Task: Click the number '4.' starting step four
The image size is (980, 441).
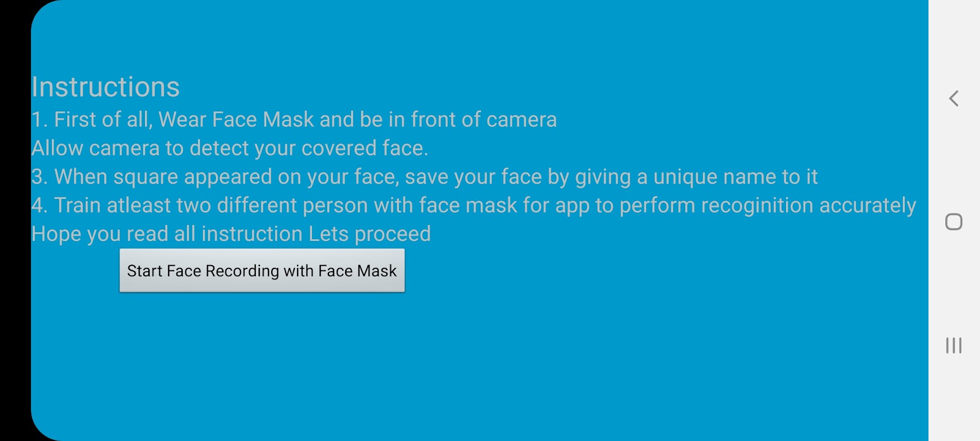Action: click(40, 206)
